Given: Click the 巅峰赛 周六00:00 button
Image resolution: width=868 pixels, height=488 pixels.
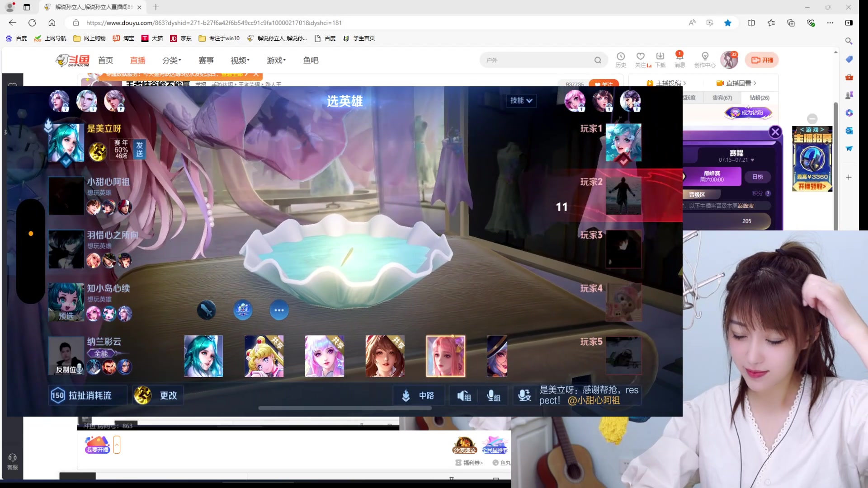Looking at the screenshot, I should (x=712, y=176).
